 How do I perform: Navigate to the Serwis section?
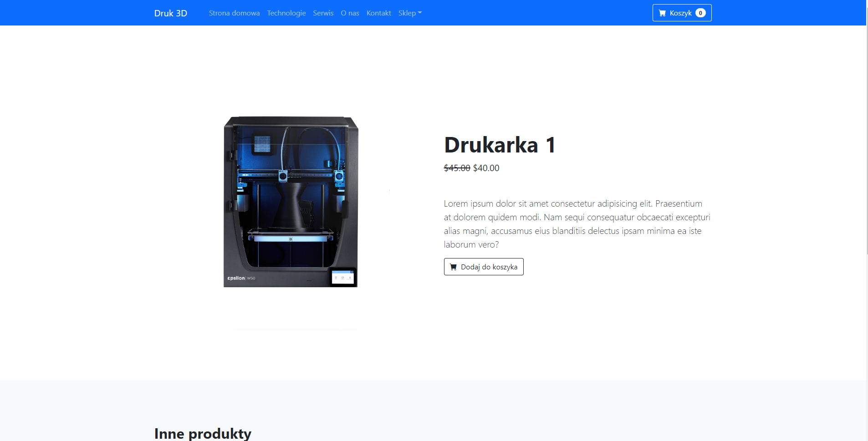(322, 13)
